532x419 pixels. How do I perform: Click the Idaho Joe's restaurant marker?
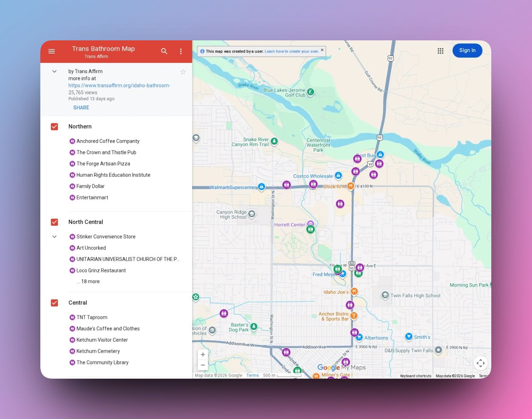[354, 291]
